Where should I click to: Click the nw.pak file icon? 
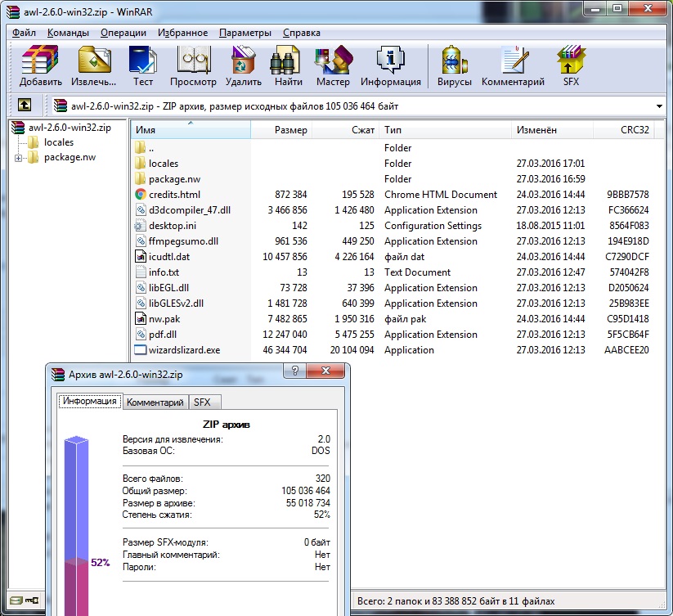[140, 318]
